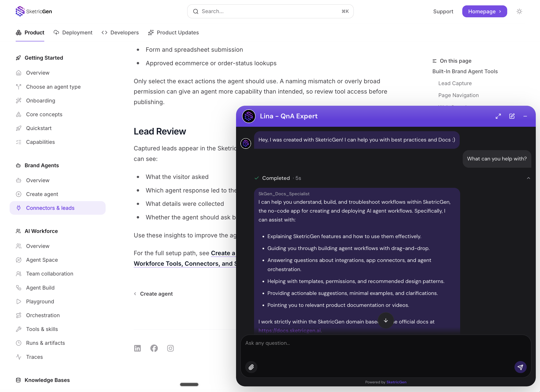Click the Core concepts shapes icon
The height and width of the screenshot is (392, 540).
click(x=18, y=114)
